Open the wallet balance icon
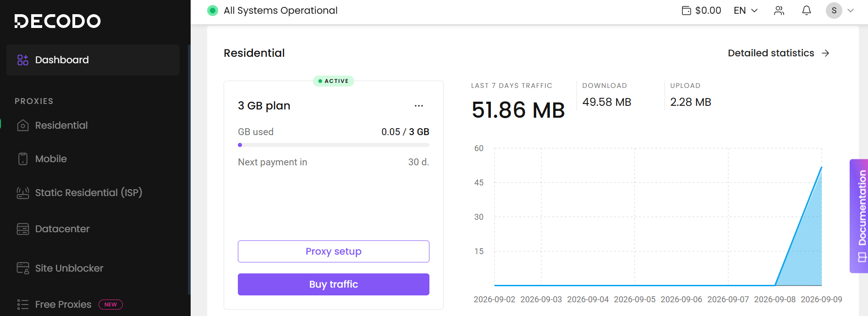 [687, 11]
